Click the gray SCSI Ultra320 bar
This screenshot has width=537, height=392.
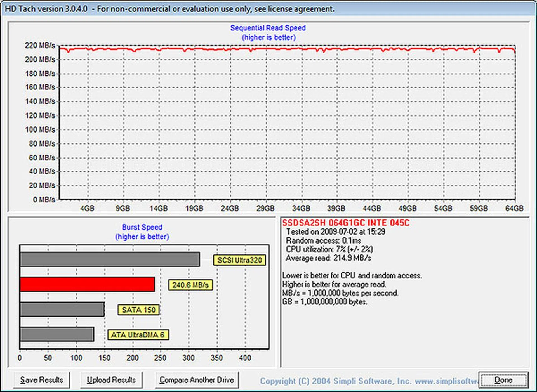pos(110,259)
